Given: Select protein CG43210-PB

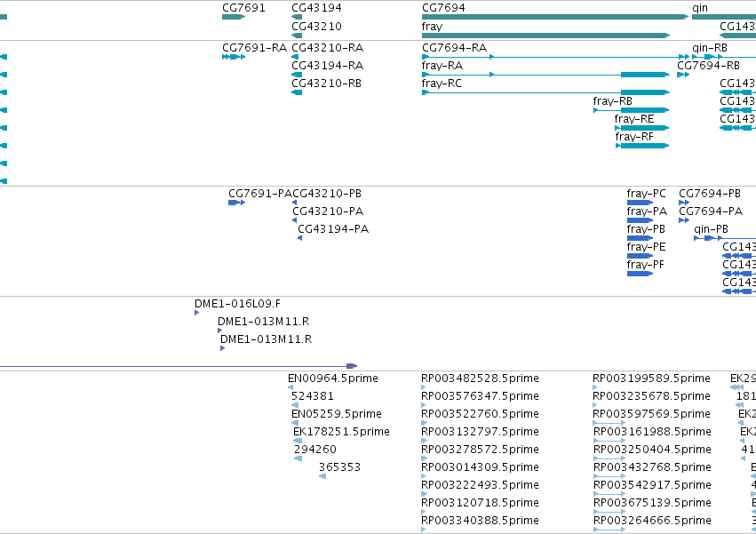Looking at the screenshot, I should [x=295, y=203].
